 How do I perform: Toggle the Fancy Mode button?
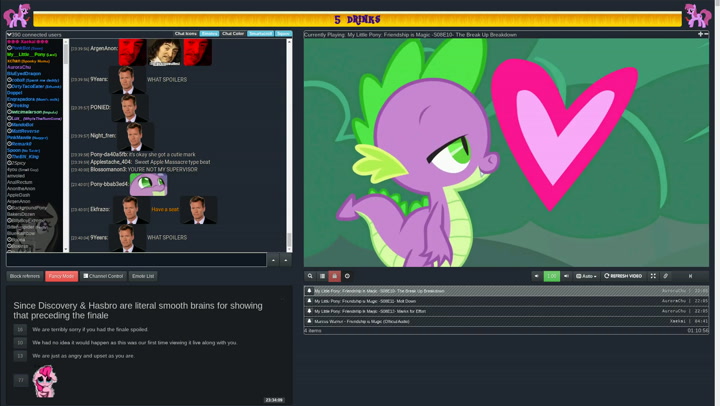pos(61,276)
